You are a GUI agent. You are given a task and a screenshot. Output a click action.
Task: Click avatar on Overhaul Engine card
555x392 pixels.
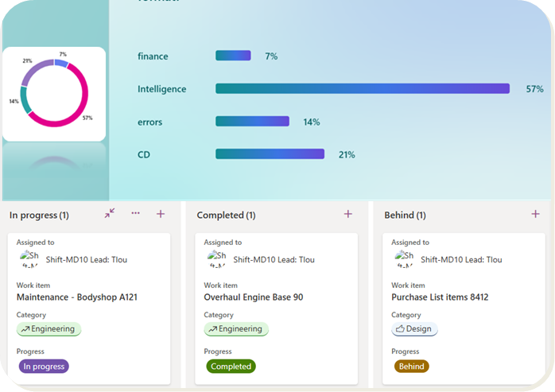click(218, 259)
